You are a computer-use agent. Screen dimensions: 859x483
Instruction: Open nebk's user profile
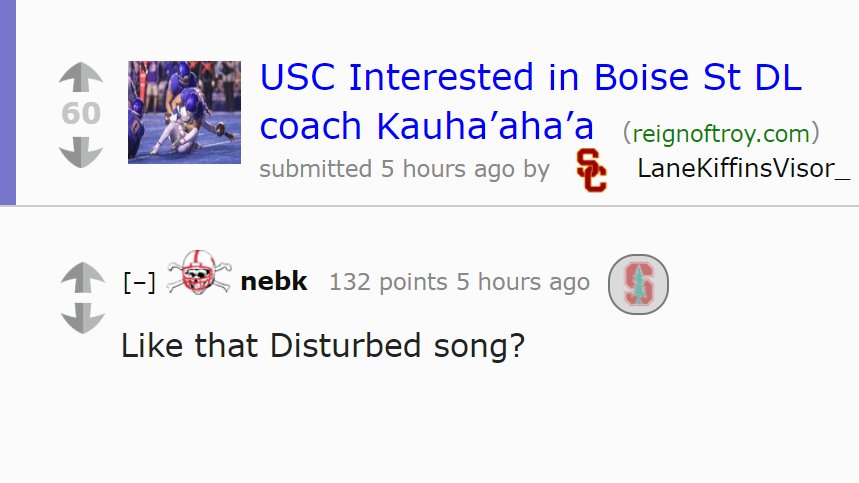click(x=274, y=282)
